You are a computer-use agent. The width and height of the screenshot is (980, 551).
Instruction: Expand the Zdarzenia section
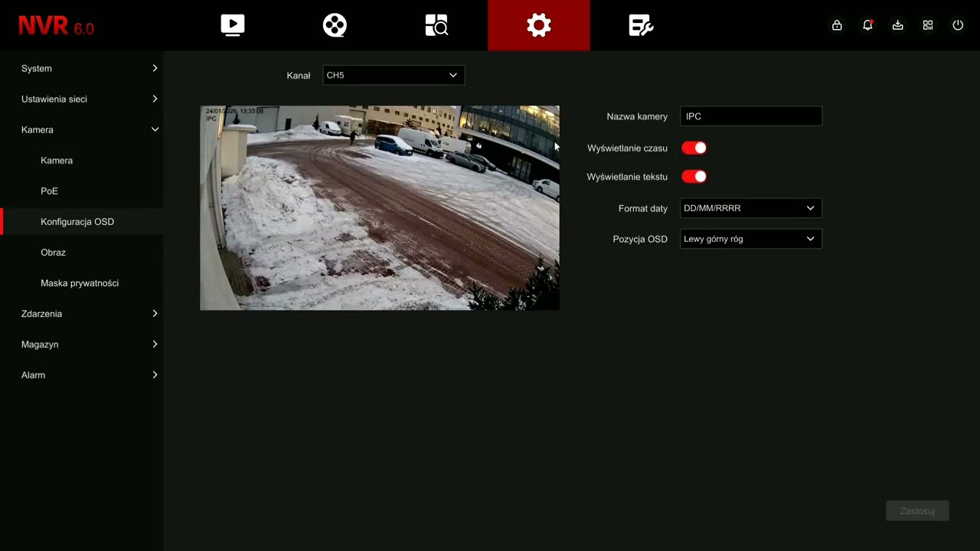(x=82, y=314)
